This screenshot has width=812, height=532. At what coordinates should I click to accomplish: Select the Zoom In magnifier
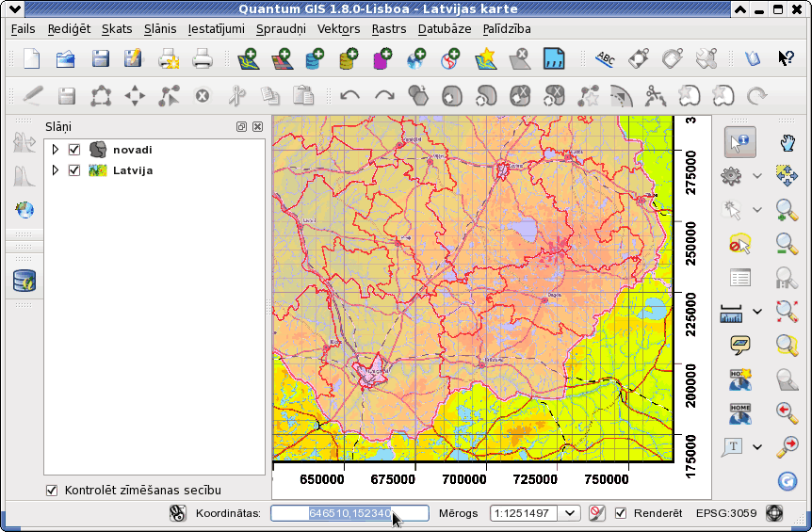[x=787, y=210]
